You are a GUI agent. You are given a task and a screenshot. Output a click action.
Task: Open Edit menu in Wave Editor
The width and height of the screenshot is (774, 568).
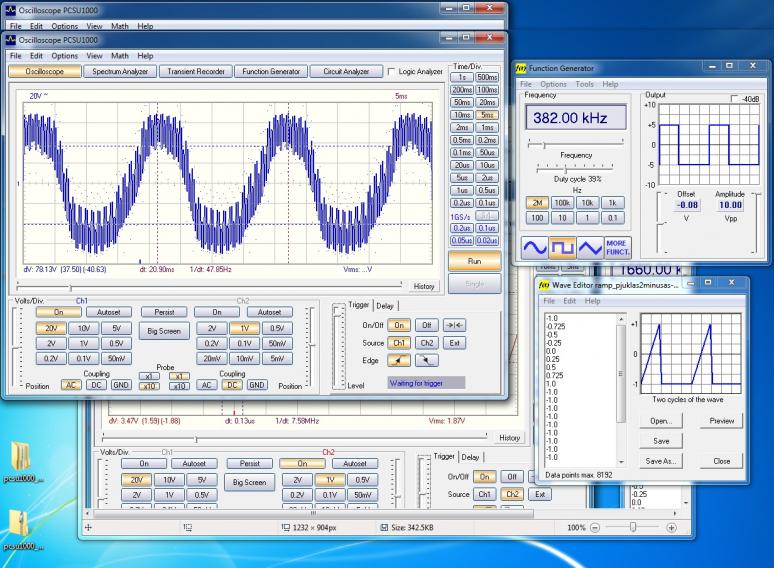click(x=570, y=301)
